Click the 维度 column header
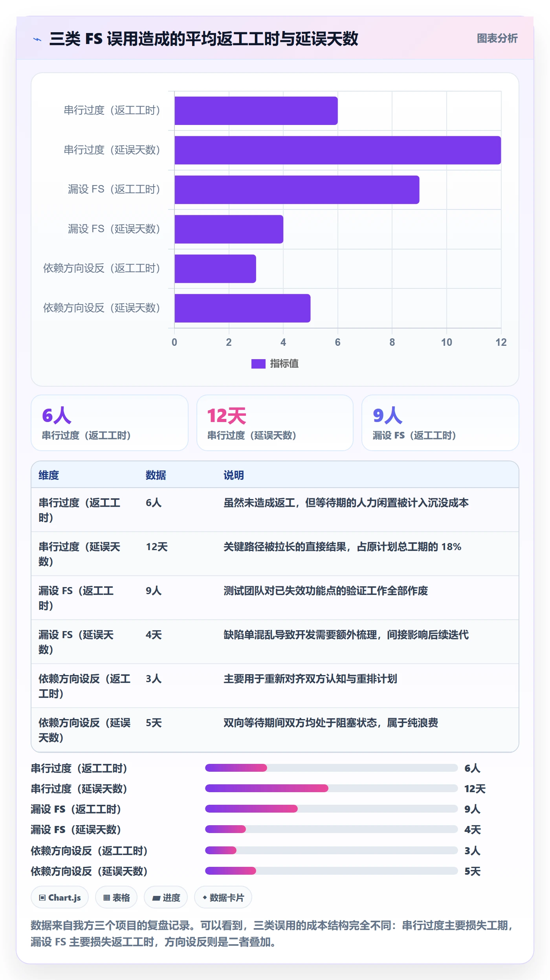Screen dimensions: 550x980 pyautogui.click(x=49, y=475)
